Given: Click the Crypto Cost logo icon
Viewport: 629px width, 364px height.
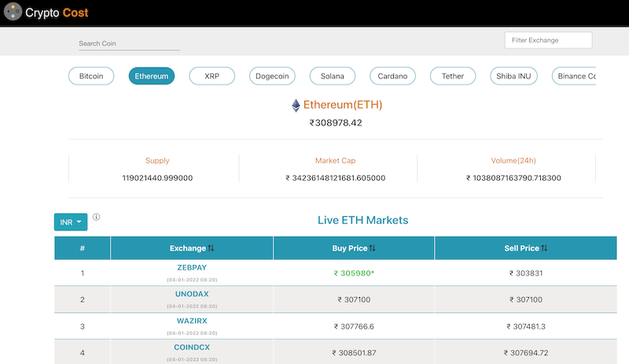Looking at the screenshot, I should (13, 12).
